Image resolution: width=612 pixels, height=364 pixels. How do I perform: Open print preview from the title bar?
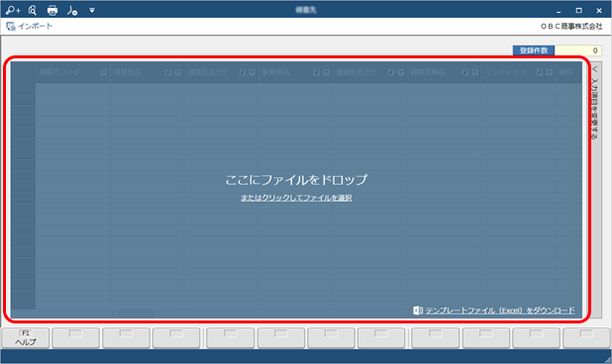tap(33, 10)
